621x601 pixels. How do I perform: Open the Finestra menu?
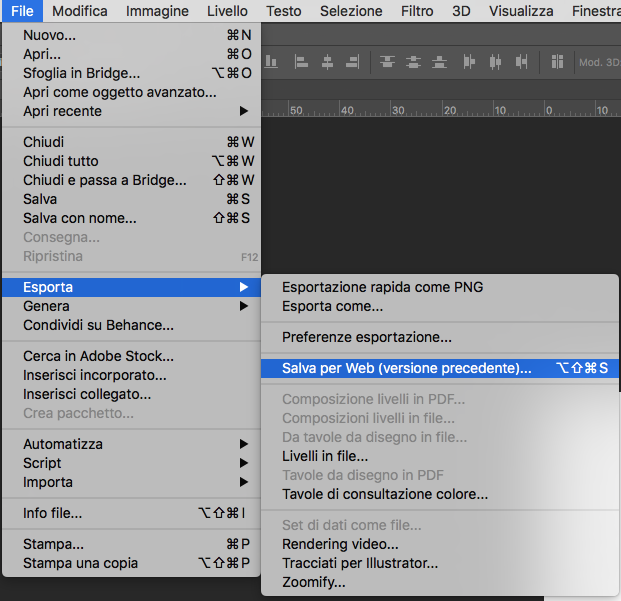(596, 11)
